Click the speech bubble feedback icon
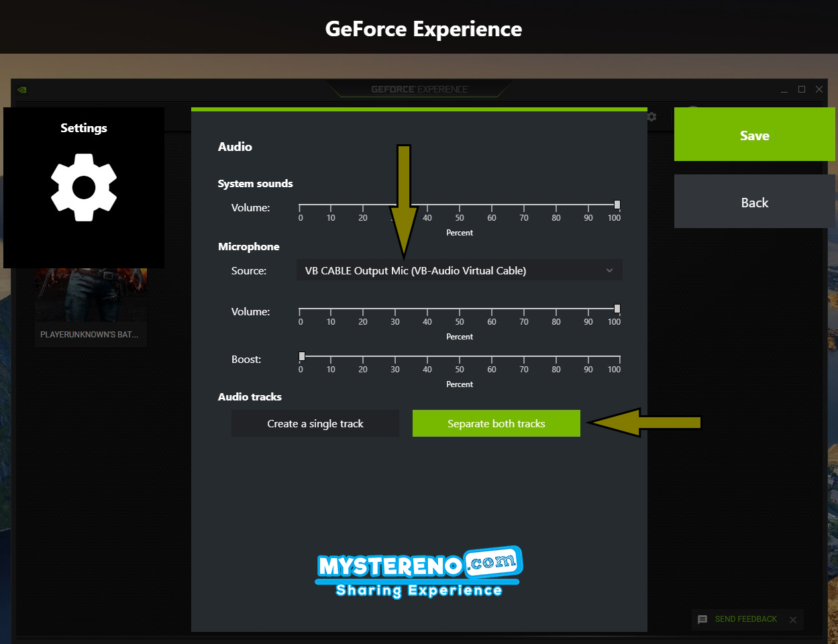Viewport: 838px width, 644px height. click(x=702, y=619)
